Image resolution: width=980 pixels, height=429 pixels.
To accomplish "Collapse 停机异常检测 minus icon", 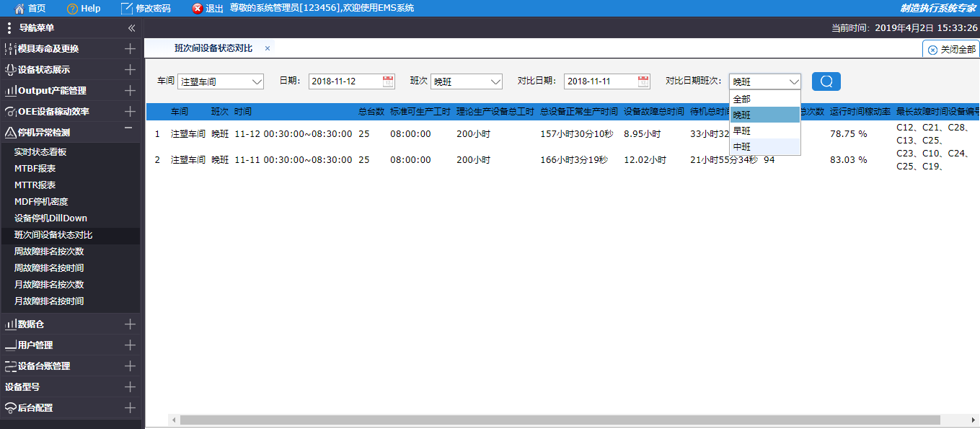I will click(129, 128).
